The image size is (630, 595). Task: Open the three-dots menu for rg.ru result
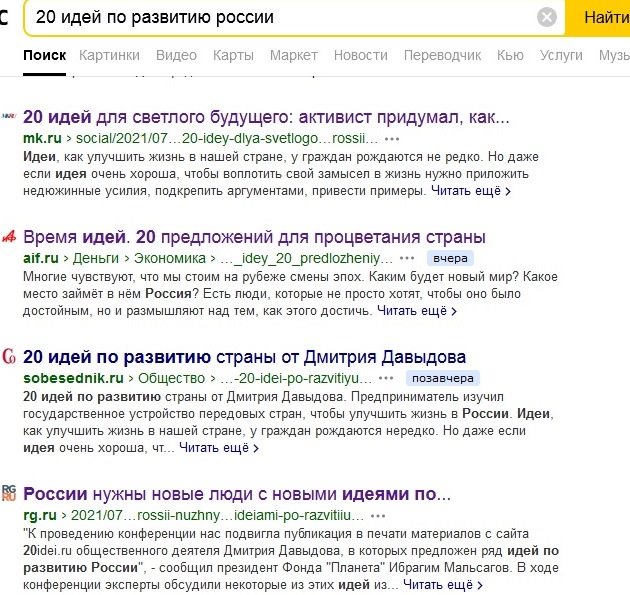378,515
